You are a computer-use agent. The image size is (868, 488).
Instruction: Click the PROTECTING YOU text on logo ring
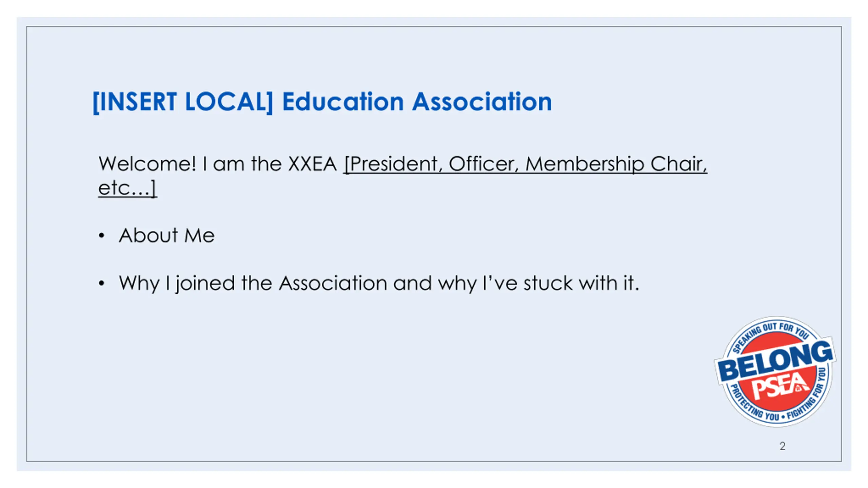tap(753, 405)
